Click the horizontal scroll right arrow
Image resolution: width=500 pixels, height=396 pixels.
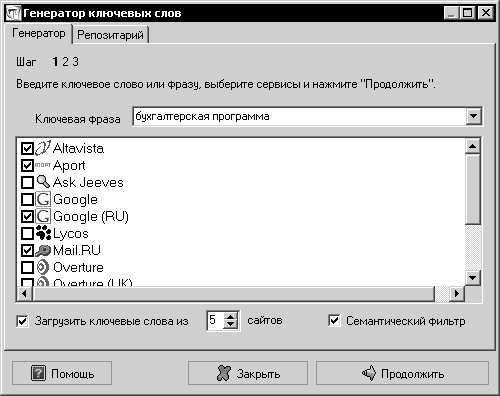(457, 294)
